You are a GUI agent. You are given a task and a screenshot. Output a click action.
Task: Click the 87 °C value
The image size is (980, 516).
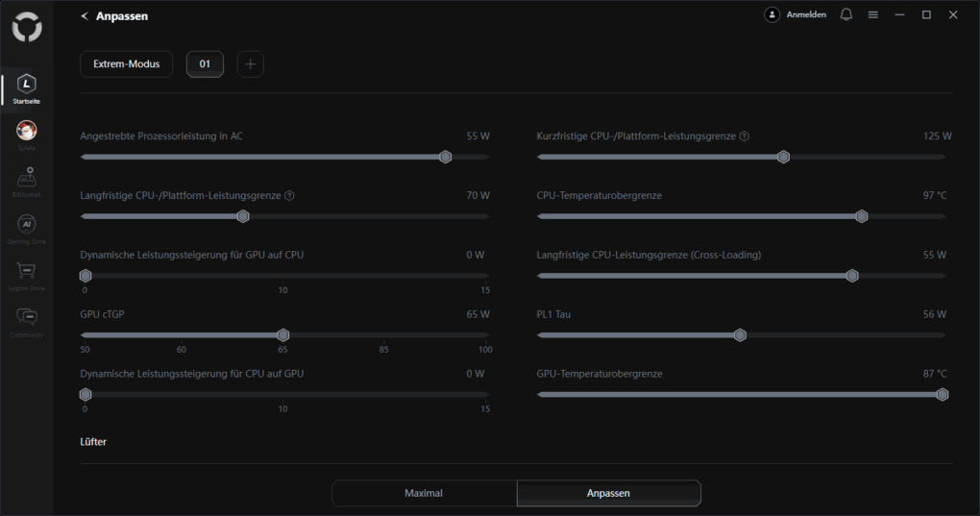(x=935, y=374)
